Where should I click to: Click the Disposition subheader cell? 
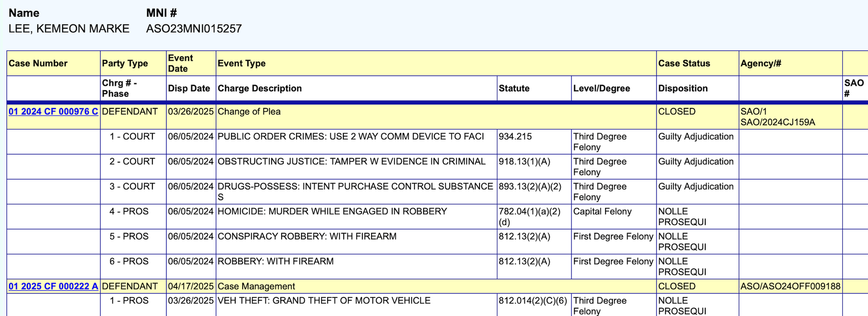point(683,88)
